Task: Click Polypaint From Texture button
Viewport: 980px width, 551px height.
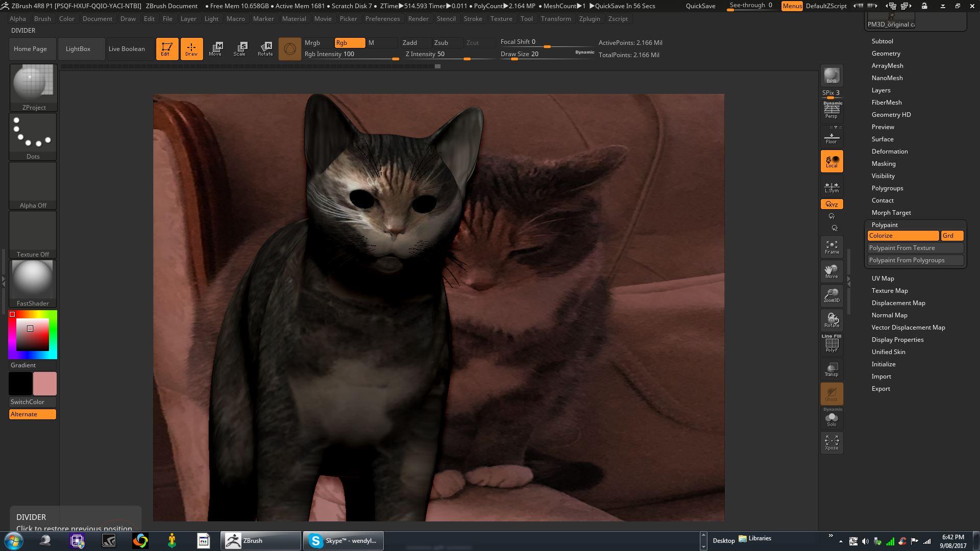Action: click(915, 248)
